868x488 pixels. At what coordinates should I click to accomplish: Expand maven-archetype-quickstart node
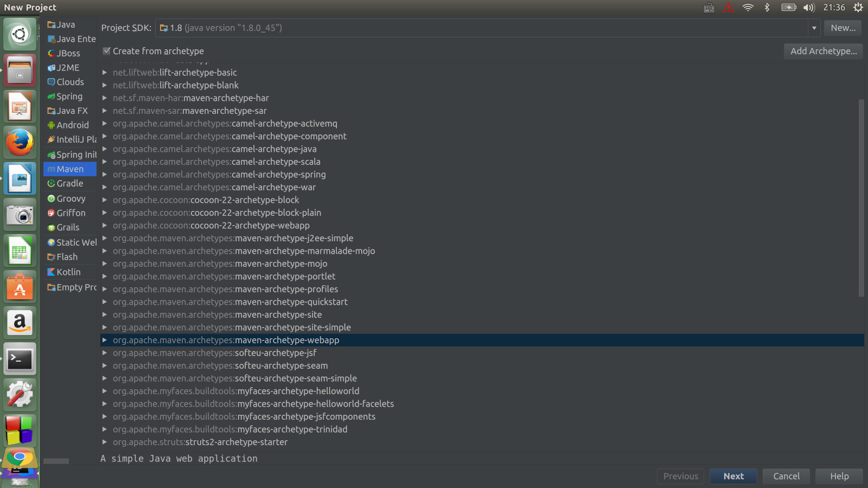[x=105, y=301]
